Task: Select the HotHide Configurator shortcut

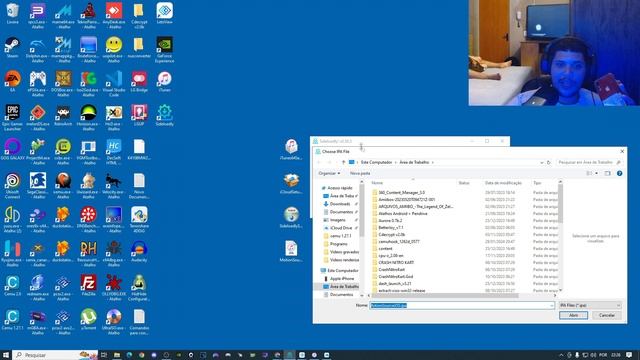Action: point(139,287)
